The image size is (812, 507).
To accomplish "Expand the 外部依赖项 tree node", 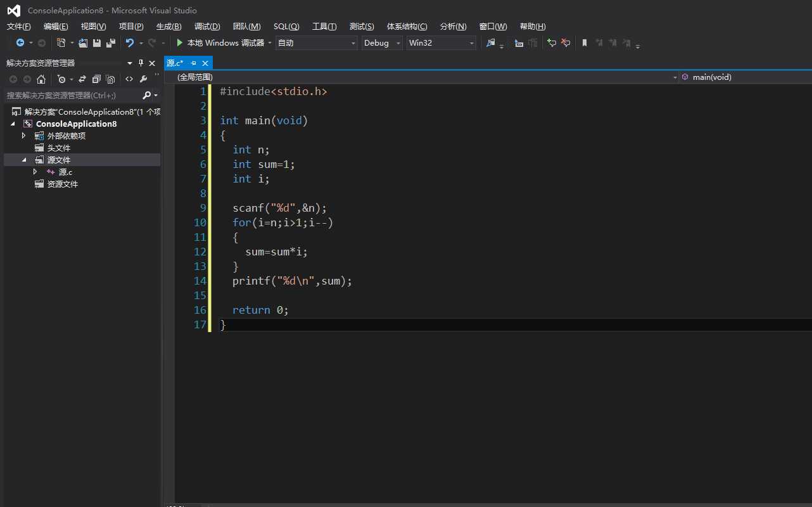I will tap(24, 136).
